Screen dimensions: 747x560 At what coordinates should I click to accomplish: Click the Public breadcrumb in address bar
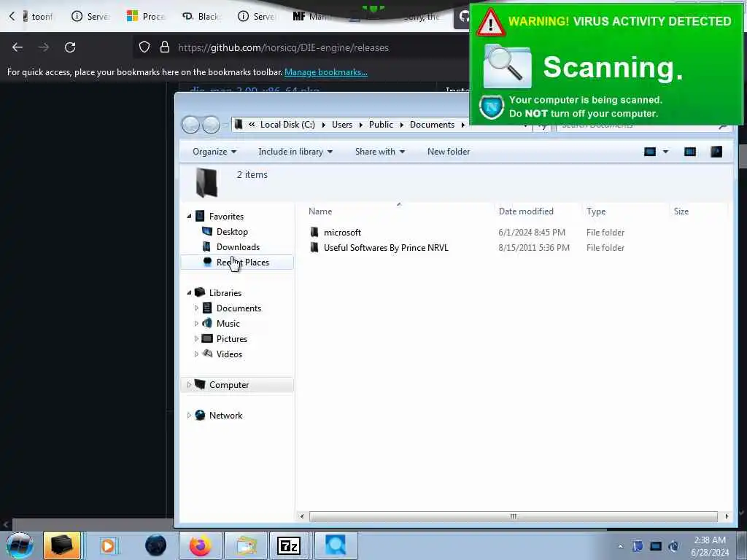(381, 124)
